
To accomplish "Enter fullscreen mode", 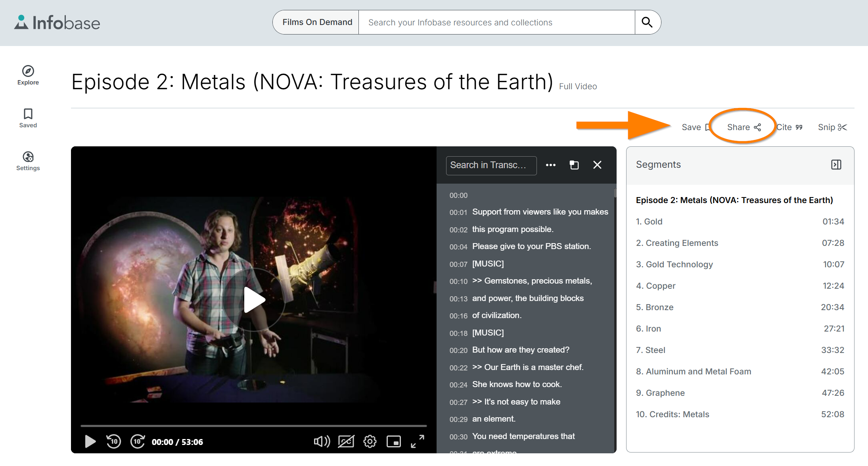I will 418,441.
